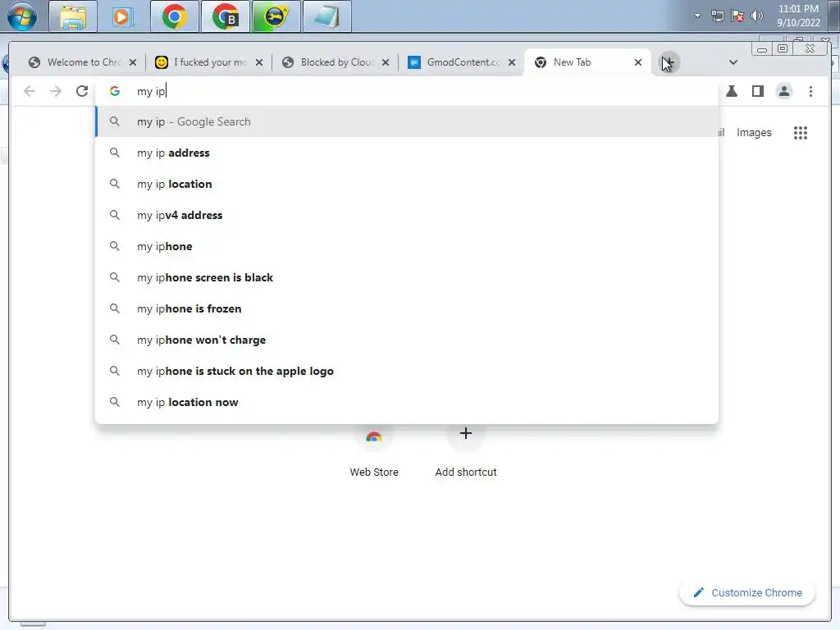
Task: Open the Google apps grid
Action: click(x=801, y=132)
